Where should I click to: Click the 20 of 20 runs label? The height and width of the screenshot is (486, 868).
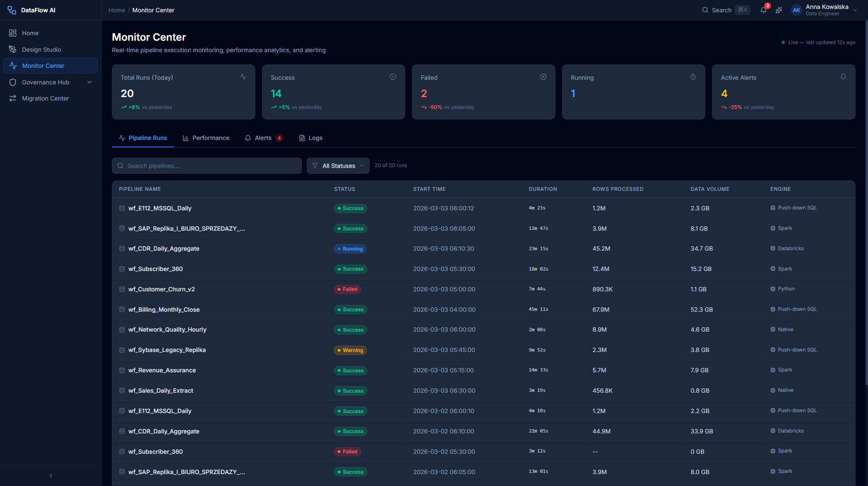click(x=391, y=165)
